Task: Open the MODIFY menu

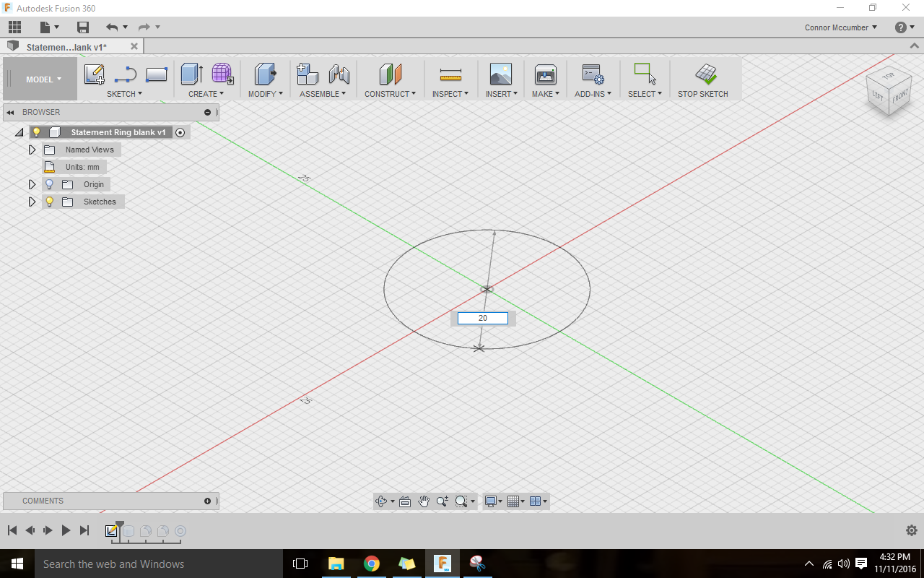Action: pos(266,94)
